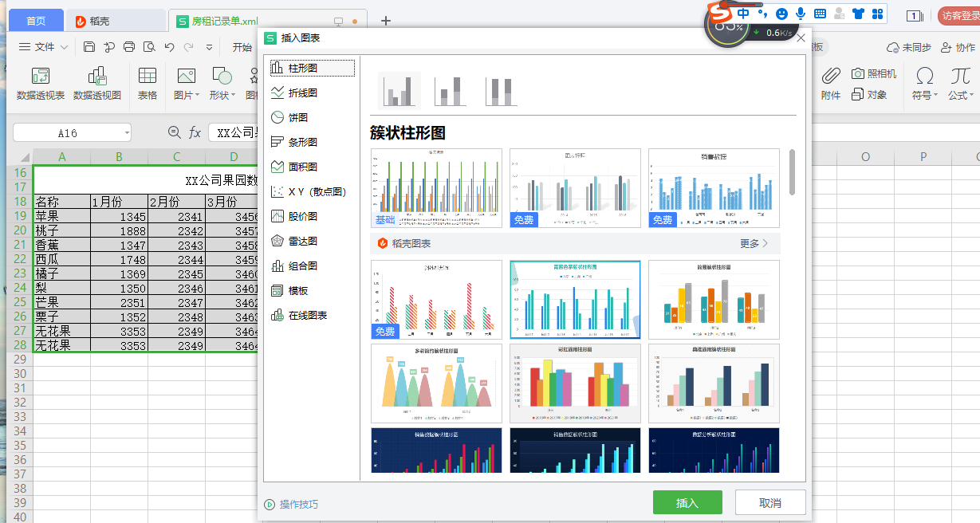Select 在线图表 online charts category
This screenshot has height=523, width=980.
(299, 316)
